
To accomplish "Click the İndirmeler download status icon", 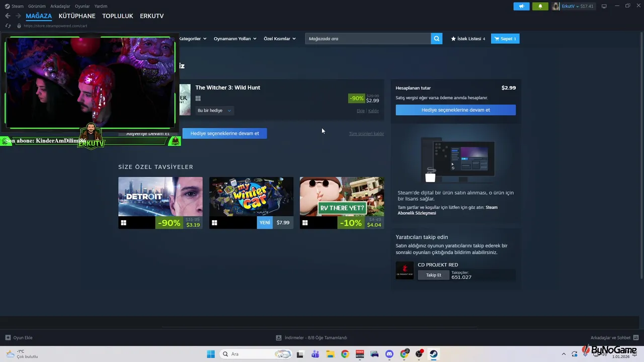I will (279, 337).
